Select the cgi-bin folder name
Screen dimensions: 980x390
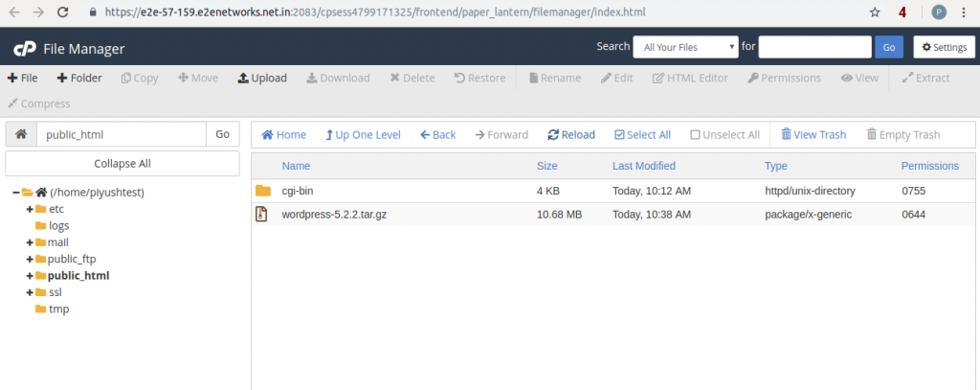[x=298, y=191]
